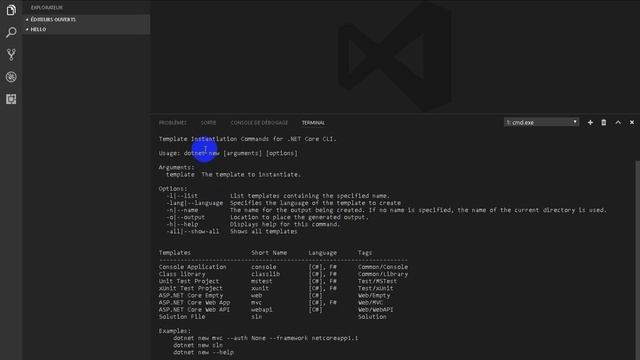The height and width of the screenshot is (360, 640).
Task: Select the TERMINAL tab
Action: 313,123
